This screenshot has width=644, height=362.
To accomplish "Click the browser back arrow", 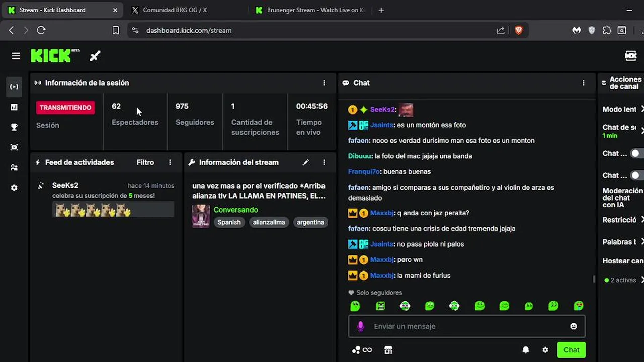I will click(x=11, y=30).
